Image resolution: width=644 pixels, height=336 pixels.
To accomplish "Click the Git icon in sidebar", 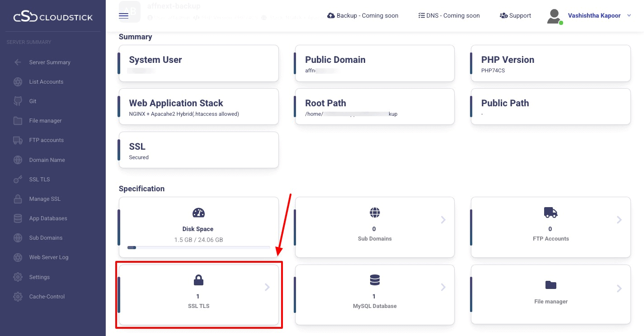I will click(x=18, y=101).
